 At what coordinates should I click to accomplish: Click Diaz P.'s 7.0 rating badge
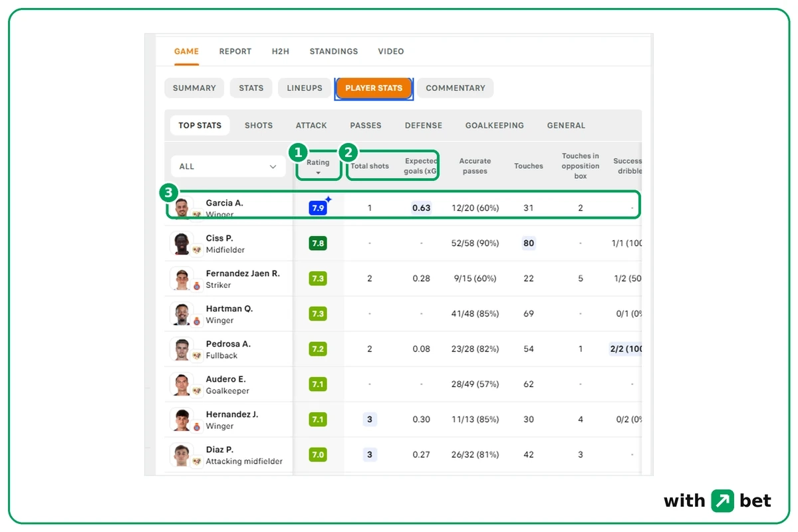[318, 455]
